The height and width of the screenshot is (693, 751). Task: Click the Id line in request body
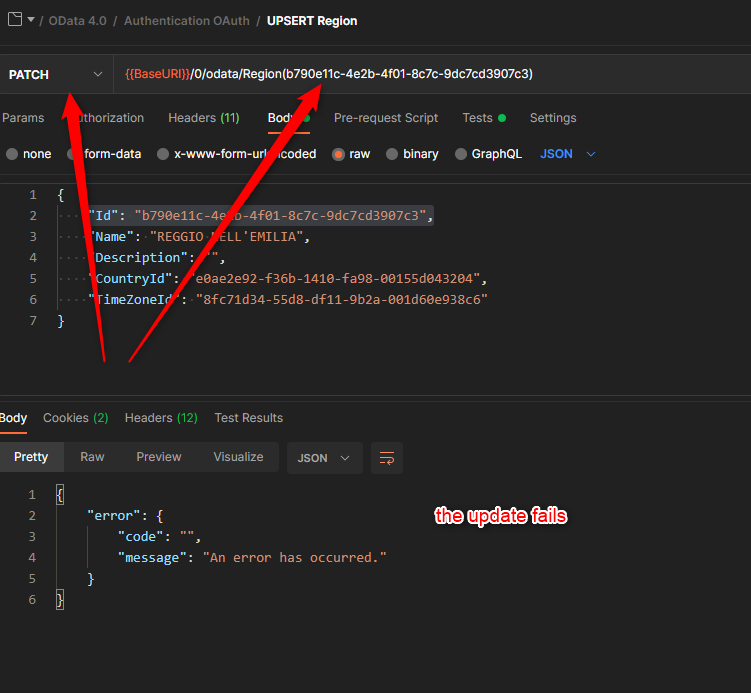coord(261,216)
